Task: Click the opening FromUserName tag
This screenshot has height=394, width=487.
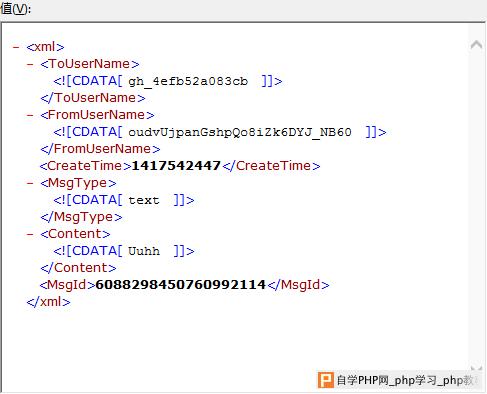Action: tap(97, 115)
